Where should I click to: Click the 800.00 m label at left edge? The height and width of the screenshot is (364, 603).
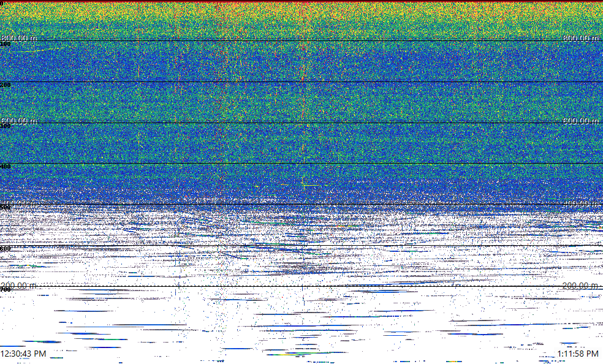[19, 38]
